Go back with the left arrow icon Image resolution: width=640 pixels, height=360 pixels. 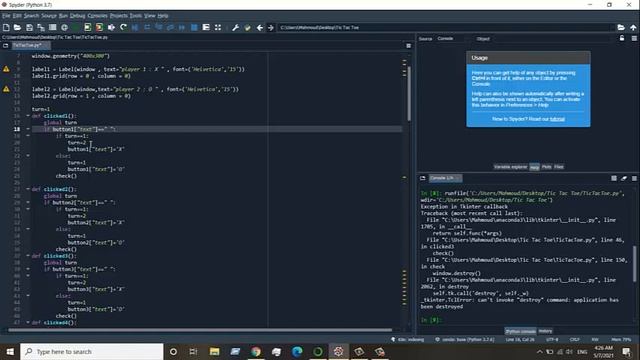point(260,27)
